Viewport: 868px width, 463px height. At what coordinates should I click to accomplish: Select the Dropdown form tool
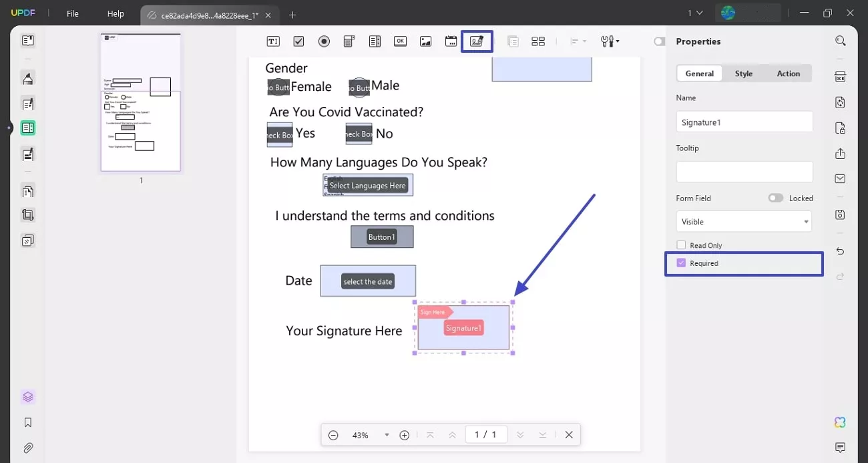[x=349, y=41]
